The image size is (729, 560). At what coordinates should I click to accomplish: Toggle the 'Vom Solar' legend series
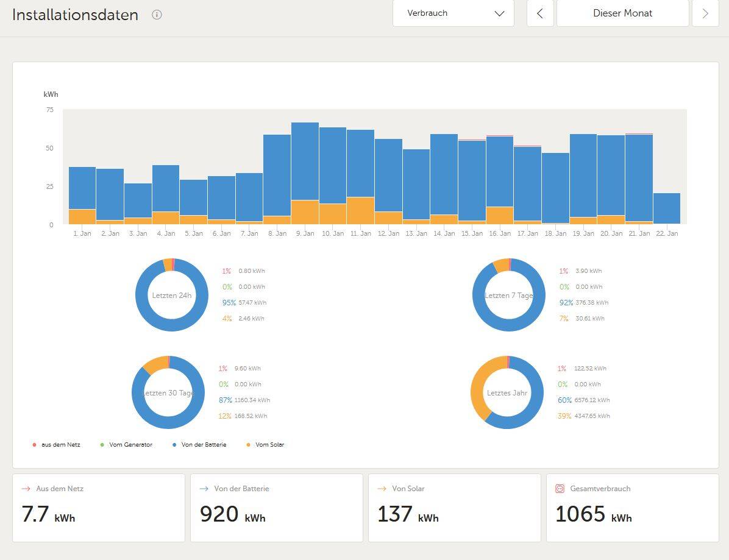[265, 445]
